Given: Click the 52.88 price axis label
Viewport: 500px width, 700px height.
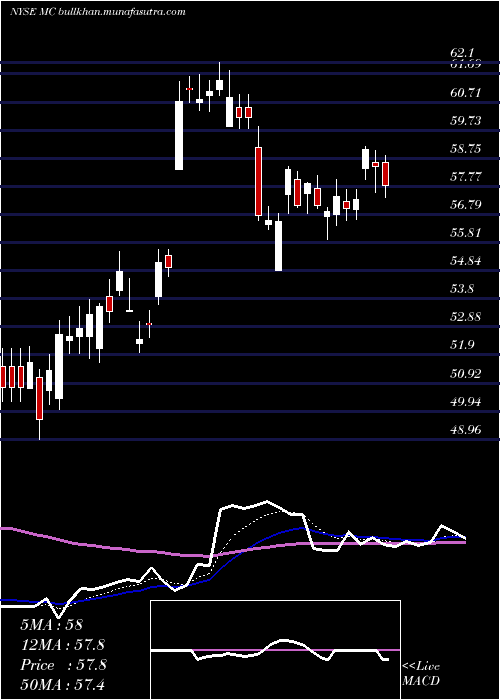Looking at the screenshot, I should coord(466,318).
